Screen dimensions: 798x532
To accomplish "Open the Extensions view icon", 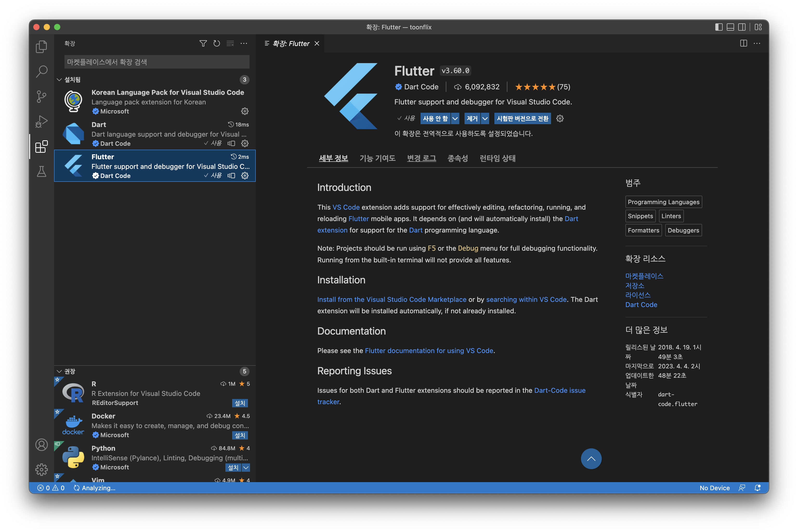I will coord(41,147).
